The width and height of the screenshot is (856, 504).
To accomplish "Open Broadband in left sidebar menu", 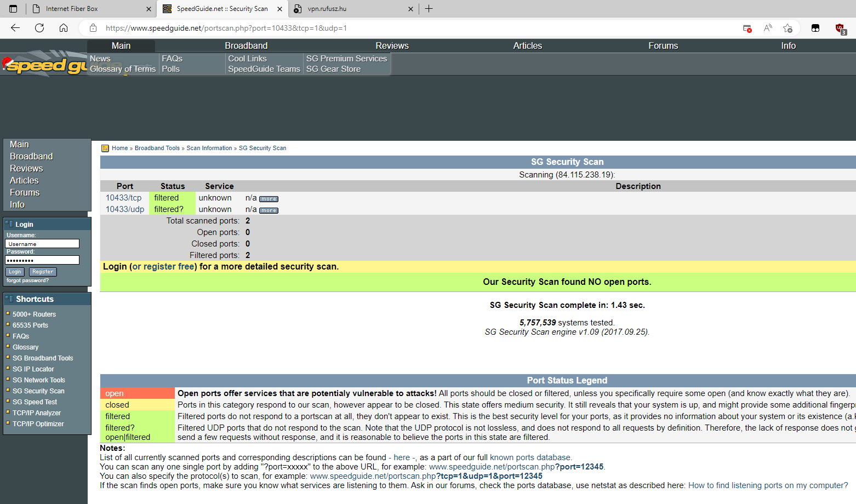I will coord(31,157).
